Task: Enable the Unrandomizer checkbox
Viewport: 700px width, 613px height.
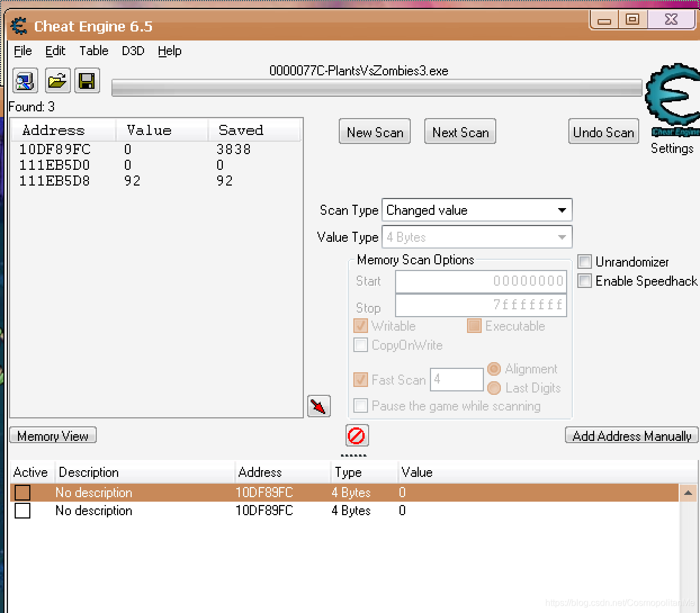Action: click(585, 262)
